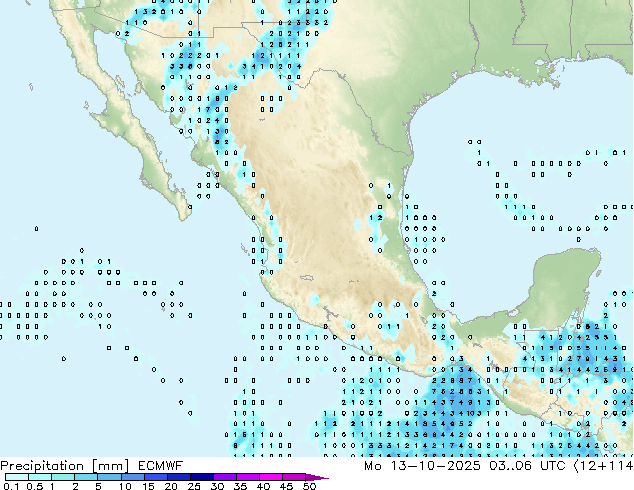
Task: Click the 20–25 mm dark blue legend swatch
Action: click(x=179, y=477)
